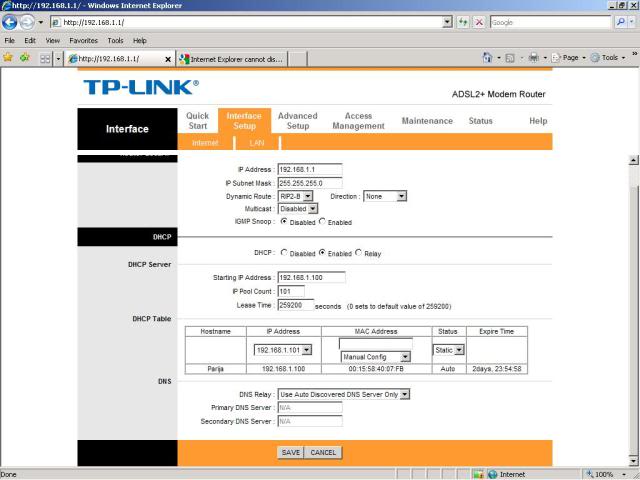The width and height of the screenshot is (640, 480).
Task: Switch to the 'Internet Explorer cannot dis...' tab
Action: point(232,59)
